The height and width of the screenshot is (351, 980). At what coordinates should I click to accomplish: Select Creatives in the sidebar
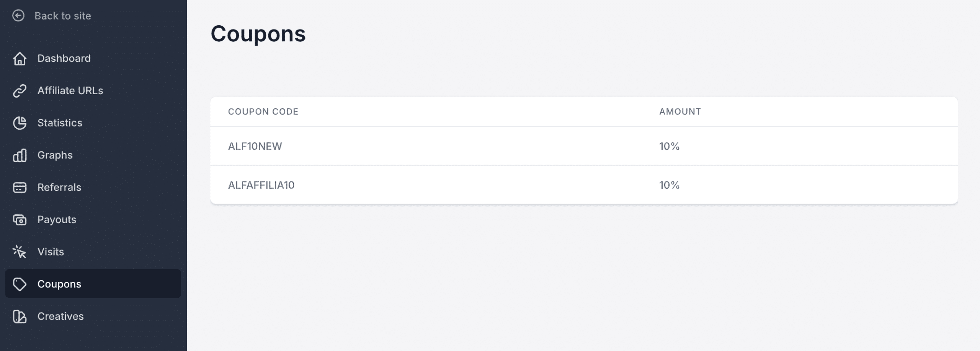point(60,317)
